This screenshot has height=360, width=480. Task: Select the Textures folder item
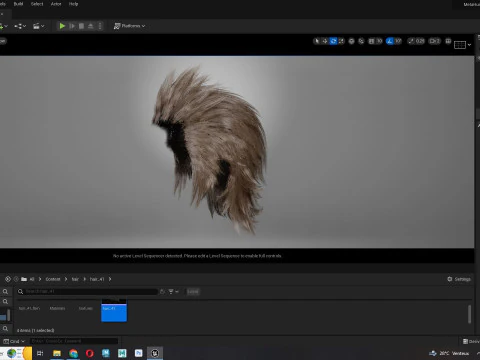pyautogui.click(x=86, y=308)
